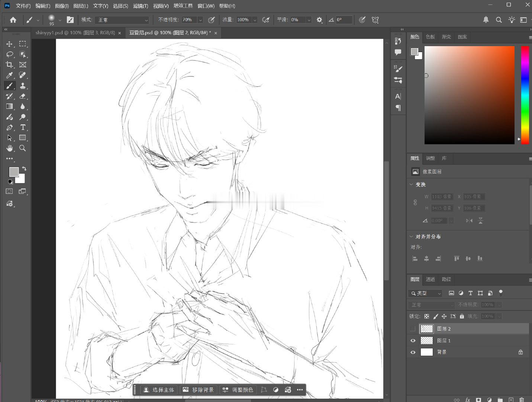Open the 图像(I) menu
Screen dimensions: 532x402
pos(62,6)
